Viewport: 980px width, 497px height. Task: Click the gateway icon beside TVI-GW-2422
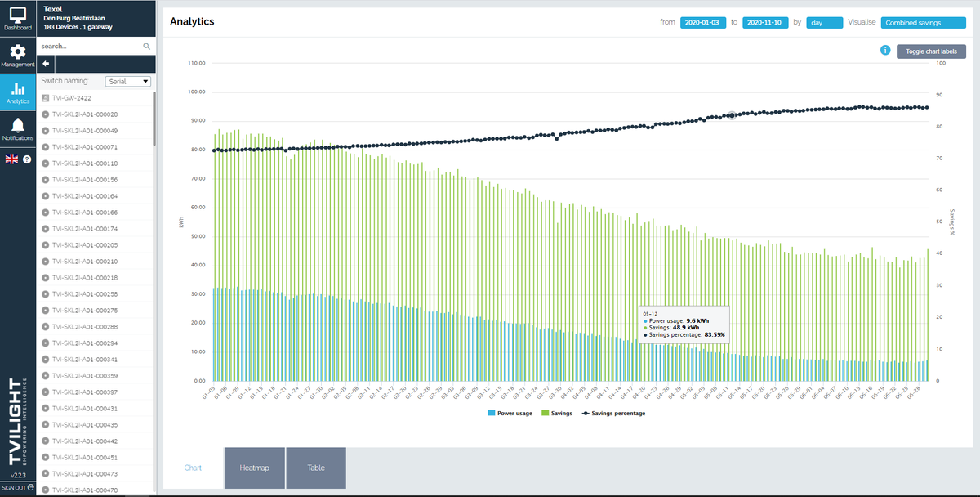click(45, 98)
